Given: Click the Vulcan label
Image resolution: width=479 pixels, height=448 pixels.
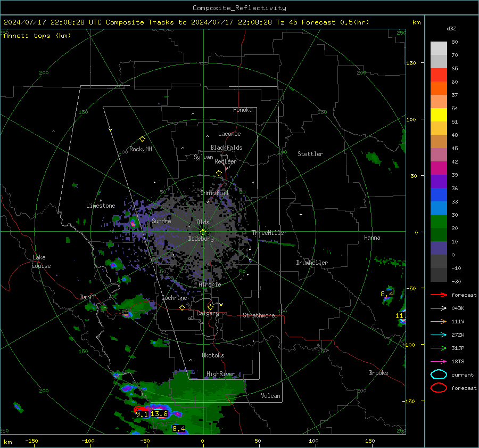Looking at the screenshot, I should click(270, 396).
